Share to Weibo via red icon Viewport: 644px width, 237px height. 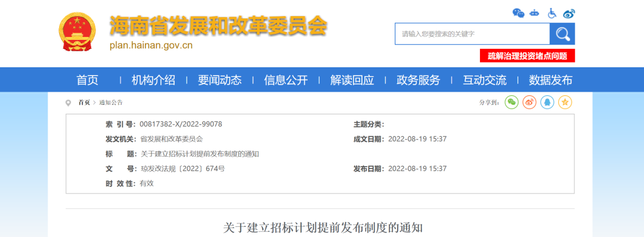[x=530, y=102]
